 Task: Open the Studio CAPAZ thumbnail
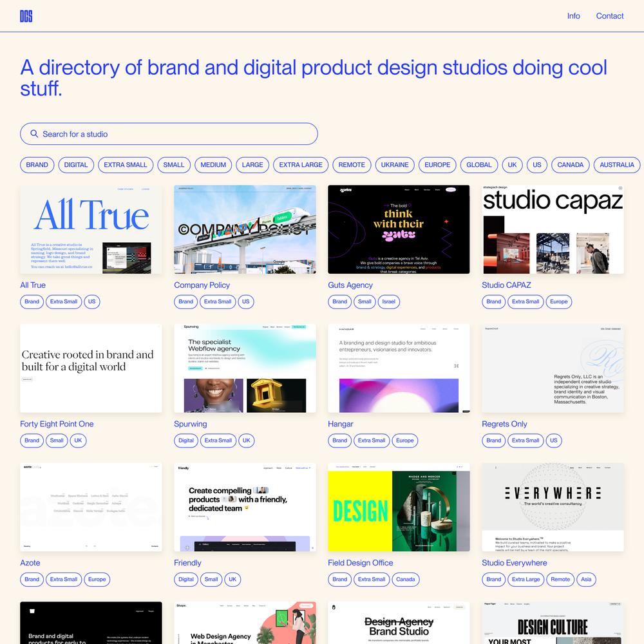pyautogui.click(x=553, y=229)
